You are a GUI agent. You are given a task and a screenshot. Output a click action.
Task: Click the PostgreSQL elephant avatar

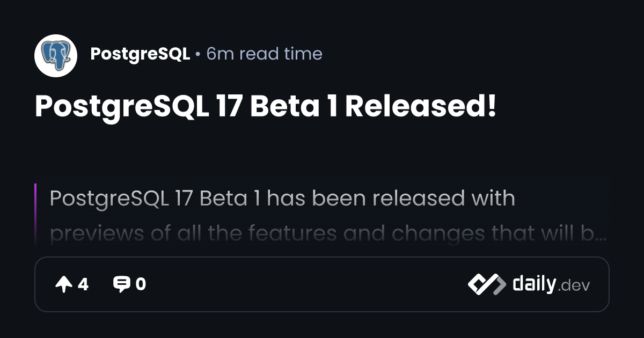[56, 55]
